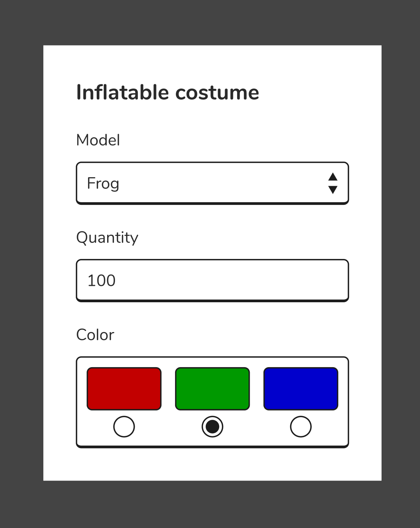Pick the green color swatch
420x528 pixels.
pyautogui.click(x=212, y=389)
